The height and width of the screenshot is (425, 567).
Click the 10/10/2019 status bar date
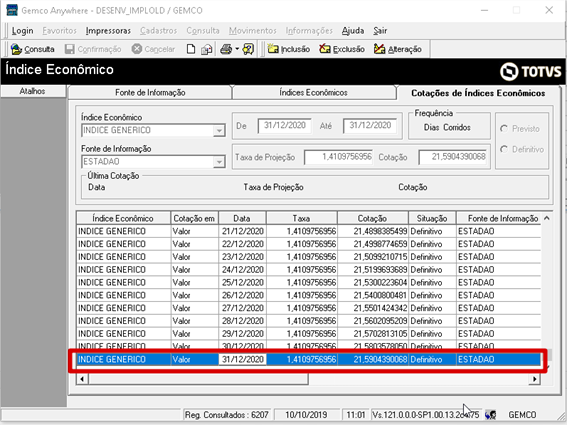point(306,415)
